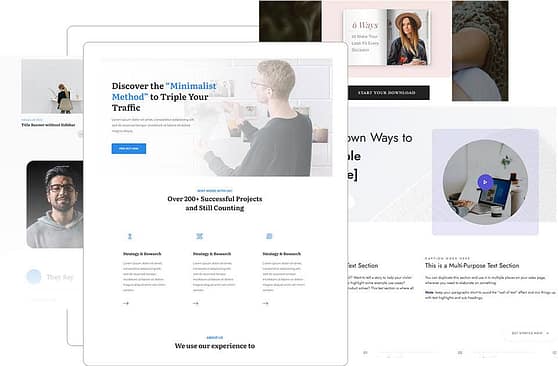Click the middle Strategy & Research column icon
Screen dimensions: 558x366
[x=200, y=236]
